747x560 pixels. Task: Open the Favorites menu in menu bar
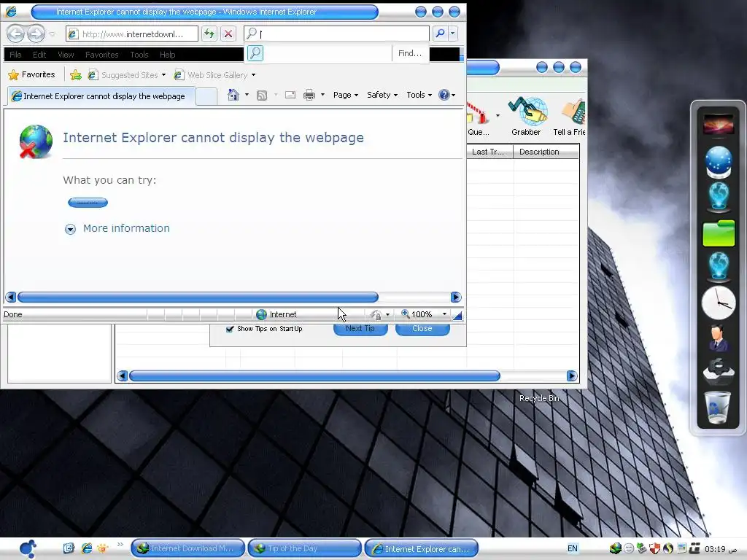[102, 55]
